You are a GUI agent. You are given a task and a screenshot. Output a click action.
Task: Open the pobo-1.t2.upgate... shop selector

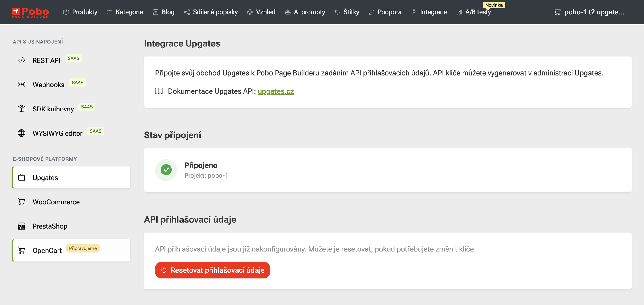pos(589,12)
